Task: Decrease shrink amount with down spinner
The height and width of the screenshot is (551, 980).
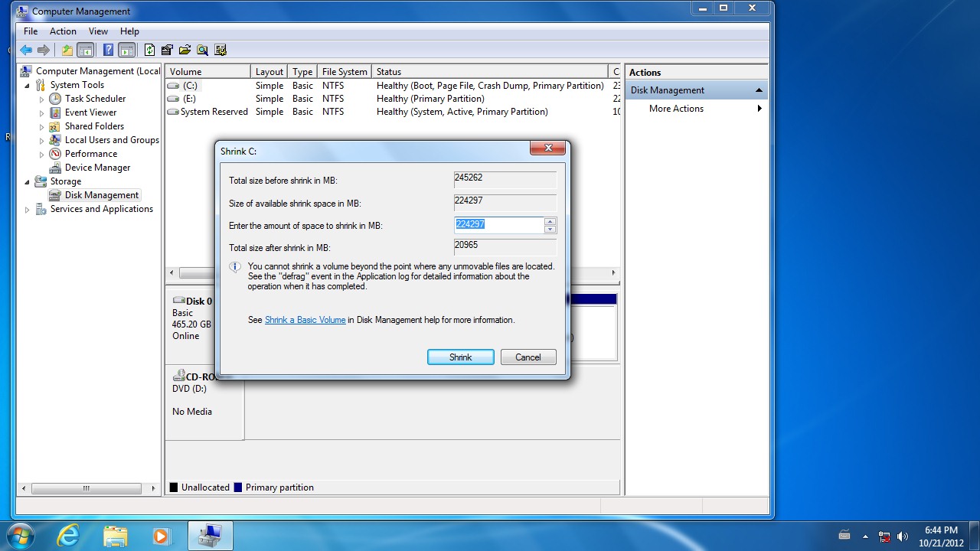Action: pos(550,230)
